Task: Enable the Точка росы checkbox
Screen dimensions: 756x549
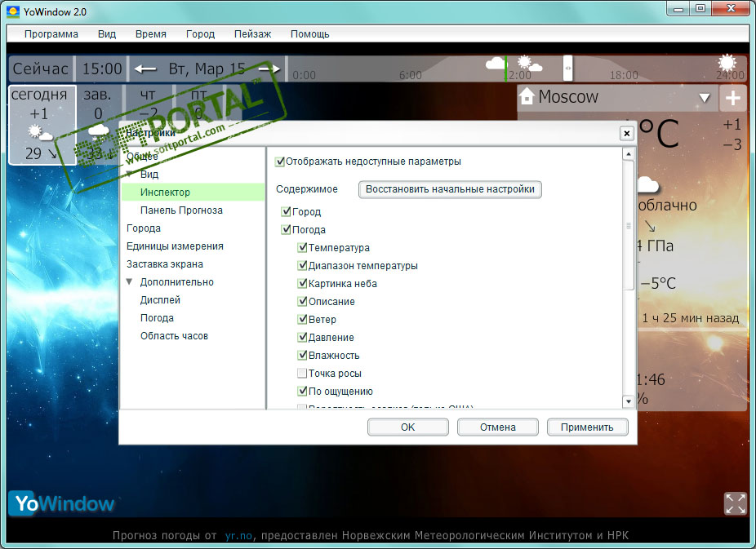Action: 302,374
